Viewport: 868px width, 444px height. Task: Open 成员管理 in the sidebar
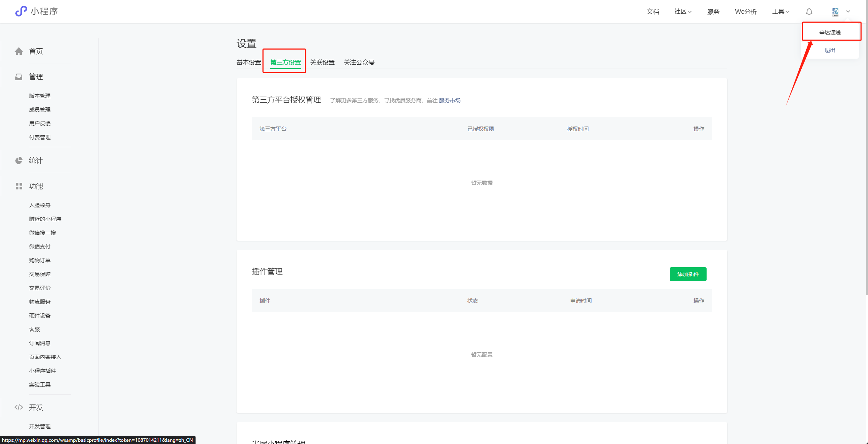click(40, 110)
